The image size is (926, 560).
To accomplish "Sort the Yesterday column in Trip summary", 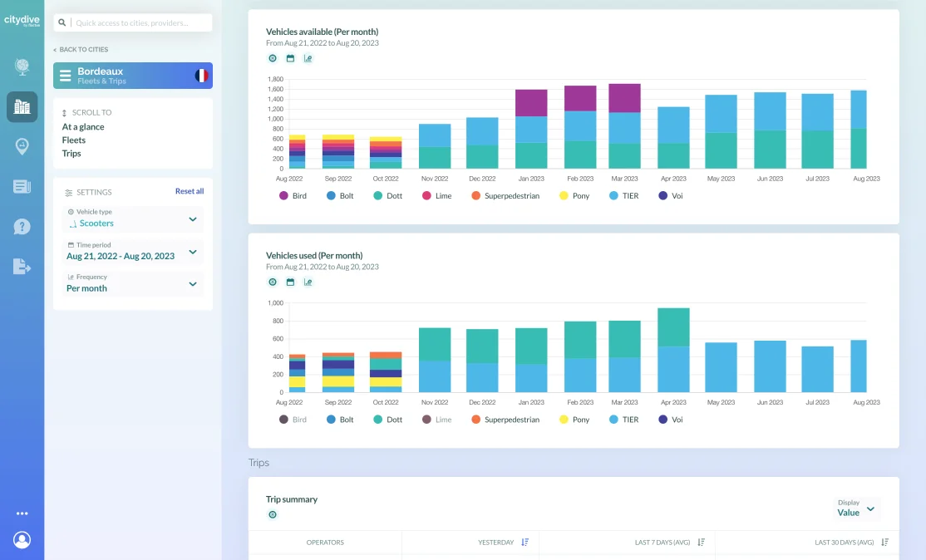I will coord(525,543).
